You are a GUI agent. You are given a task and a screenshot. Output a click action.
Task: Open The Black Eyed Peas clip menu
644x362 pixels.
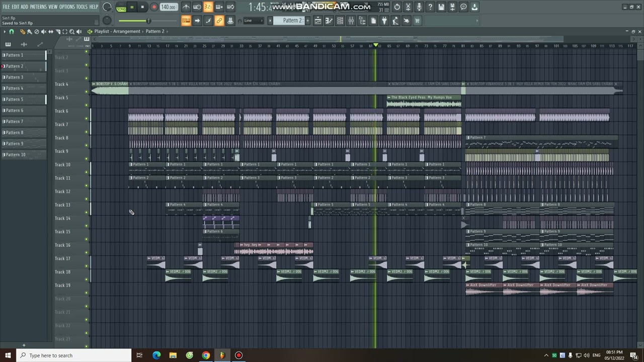389,97
